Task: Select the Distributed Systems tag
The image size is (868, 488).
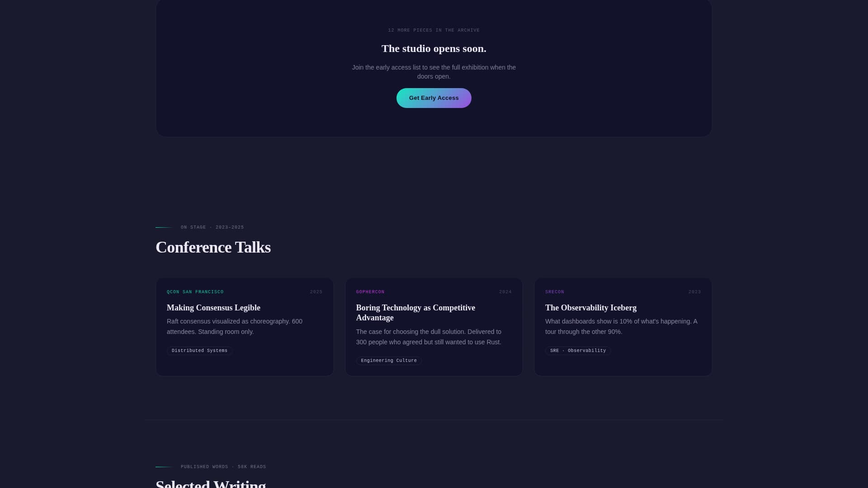Action: click(199, 351)
